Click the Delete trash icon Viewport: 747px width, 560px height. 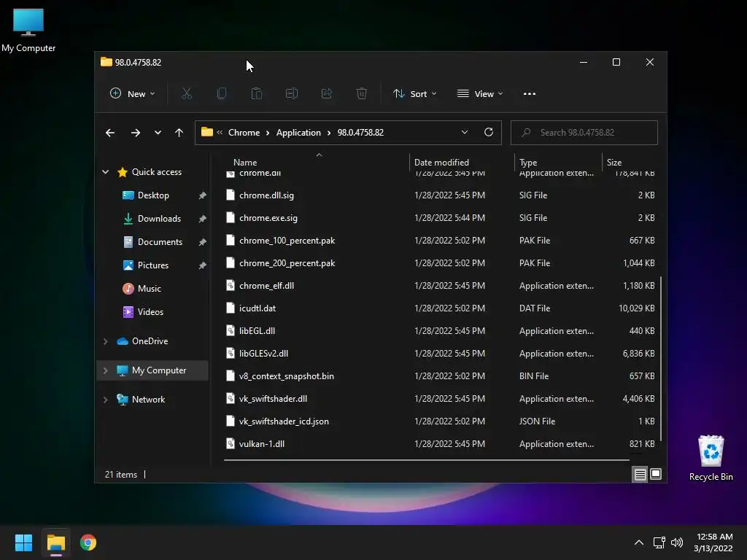(x=362, y=94)
